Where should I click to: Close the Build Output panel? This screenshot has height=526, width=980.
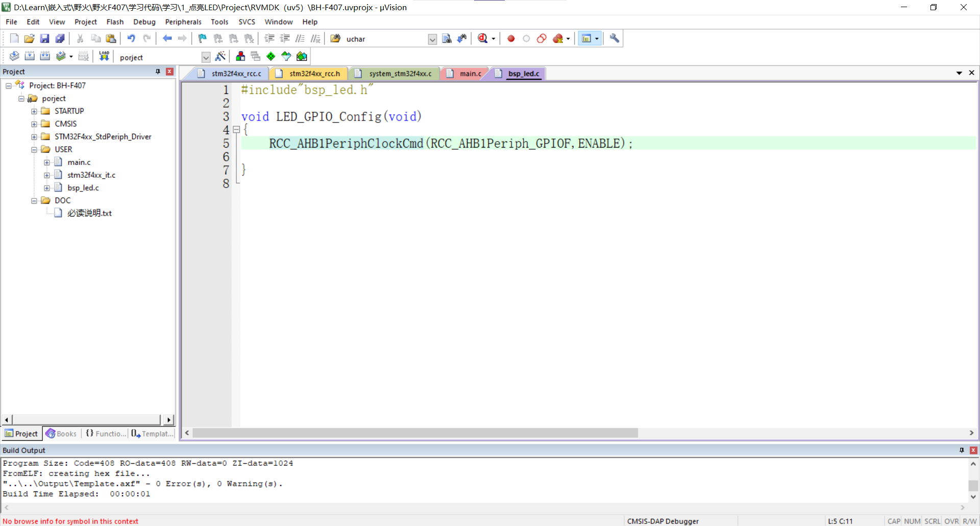973,450
